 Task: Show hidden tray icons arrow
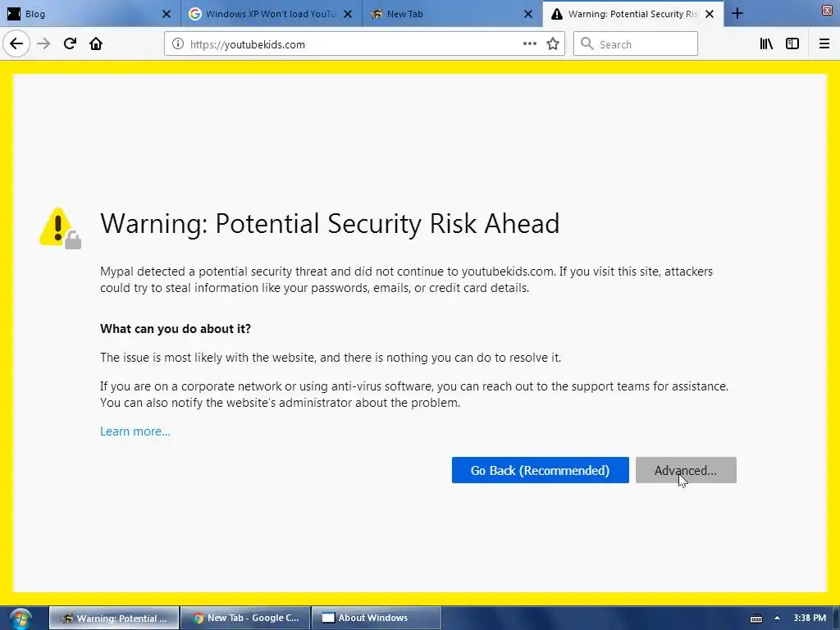(777, 619)
